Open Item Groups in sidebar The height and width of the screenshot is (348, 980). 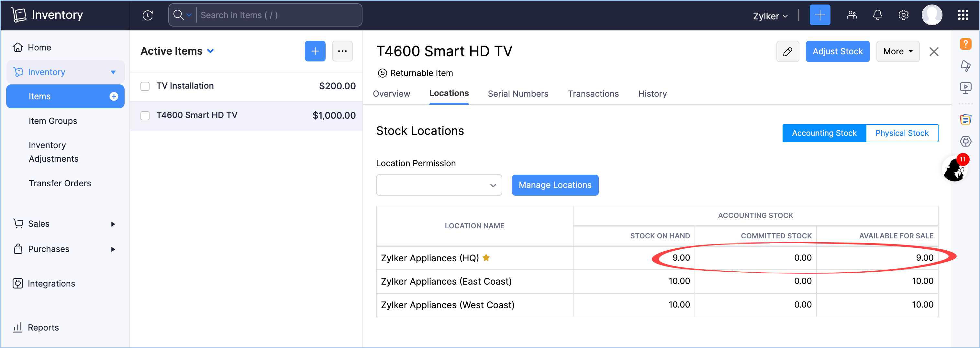[x=53, y=121]
